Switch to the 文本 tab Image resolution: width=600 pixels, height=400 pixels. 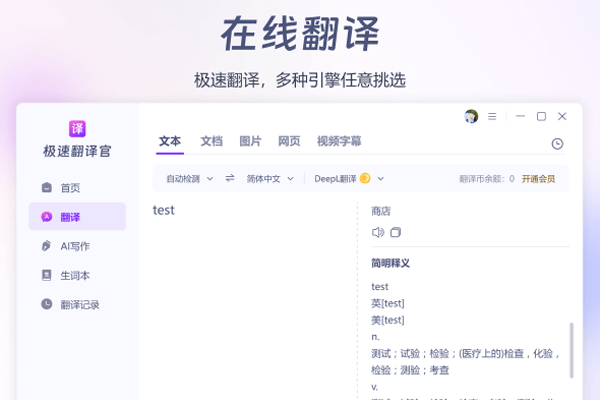point(170,141)
